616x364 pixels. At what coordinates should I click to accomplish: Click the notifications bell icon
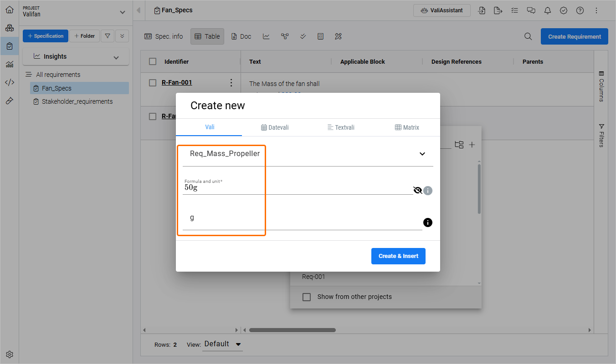click(x=547, y=10)
